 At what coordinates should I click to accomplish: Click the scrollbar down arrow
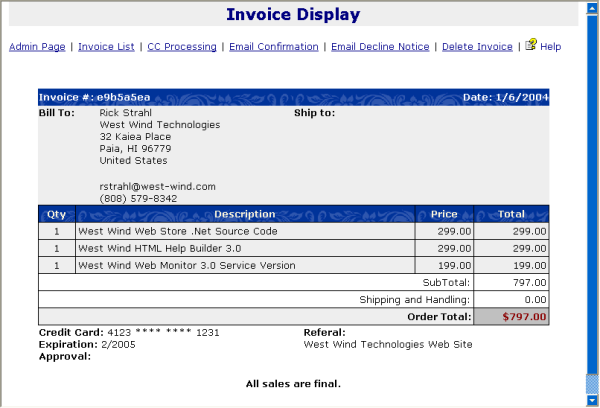click(x=592, y=401)
